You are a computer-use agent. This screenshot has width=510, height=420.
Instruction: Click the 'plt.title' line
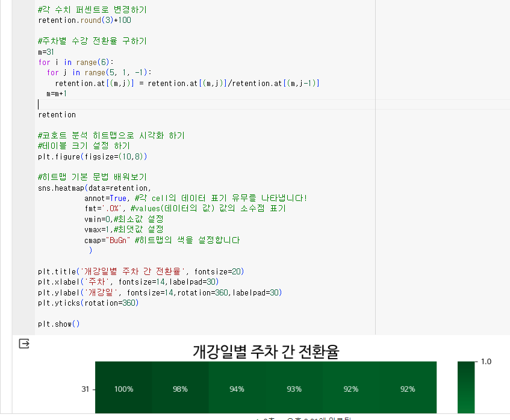pos(141,271)
